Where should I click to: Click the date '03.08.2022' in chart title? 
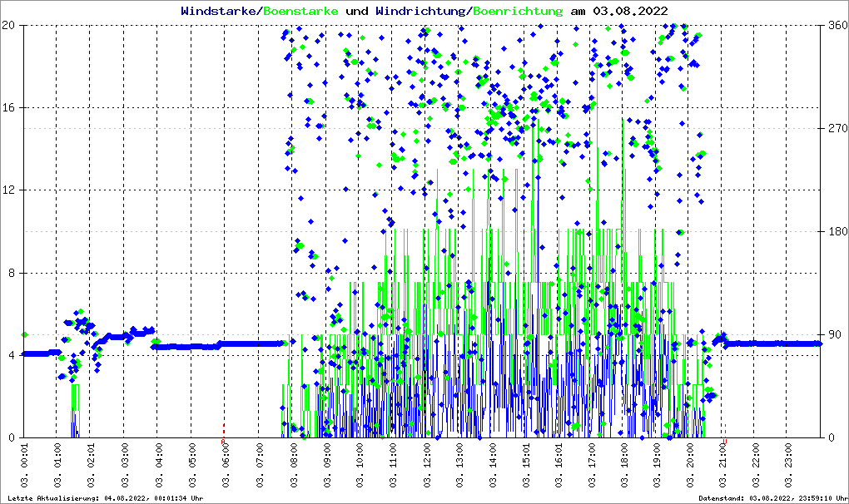click(630, 11)
